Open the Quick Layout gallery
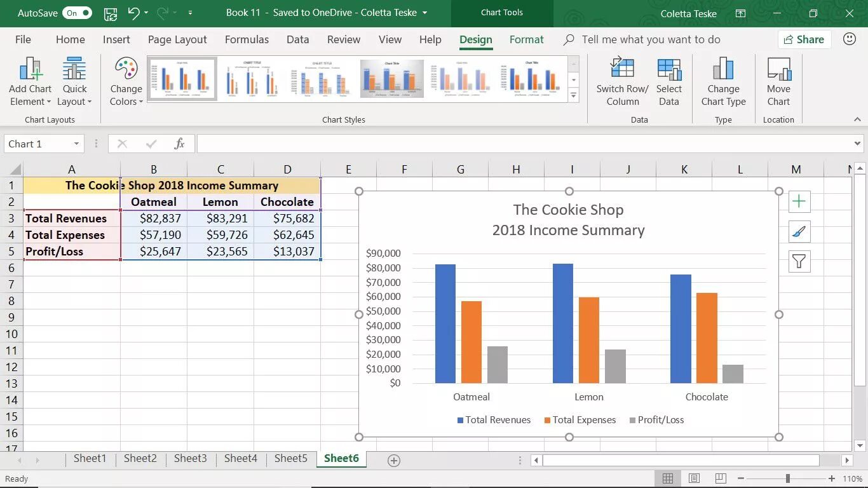 click(x=74, y=83)
